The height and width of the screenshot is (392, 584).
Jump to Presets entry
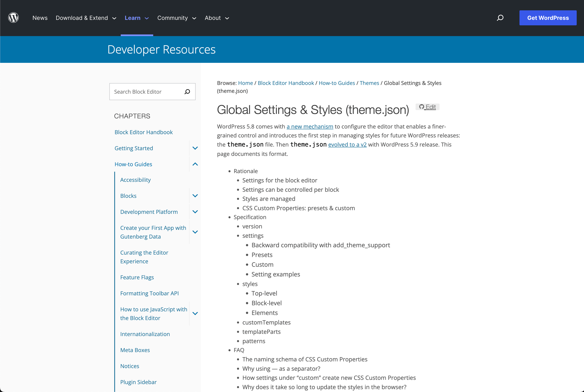(x=262, y=255)
